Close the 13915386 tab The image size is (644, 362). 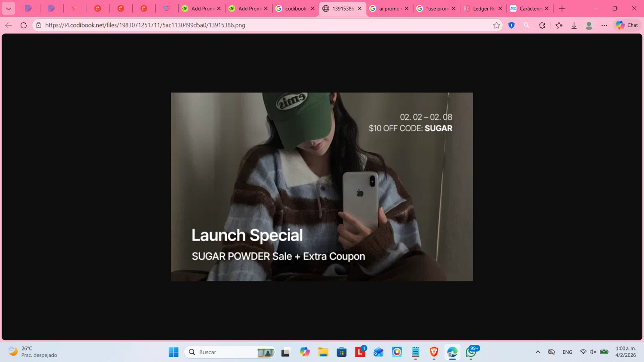point(360,9)
